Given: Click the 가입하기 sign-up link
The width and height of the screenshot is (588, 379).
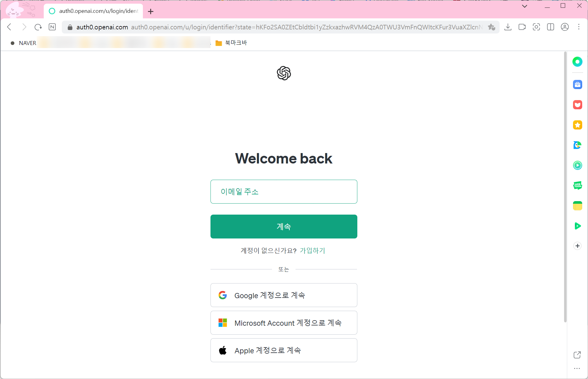Looking at the screenshot, I should click(312, 250).
